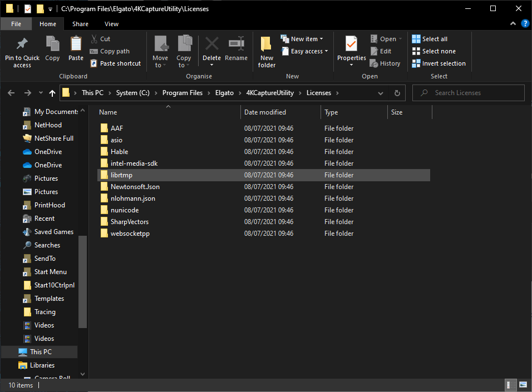Open the File menu tab
This screenshot has width=532, height=392.
click(16, 24)
